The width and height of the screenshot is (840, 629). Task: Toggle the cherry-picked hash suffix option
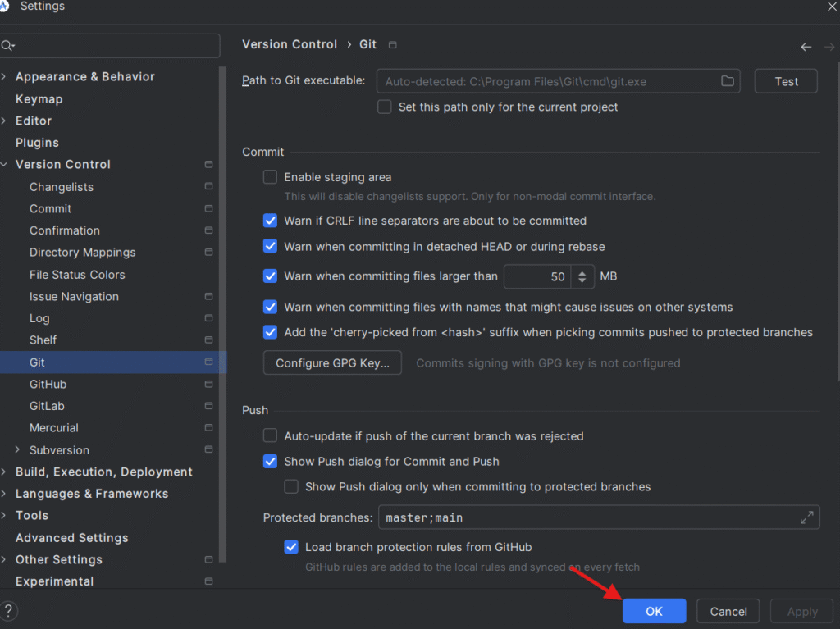270,332
